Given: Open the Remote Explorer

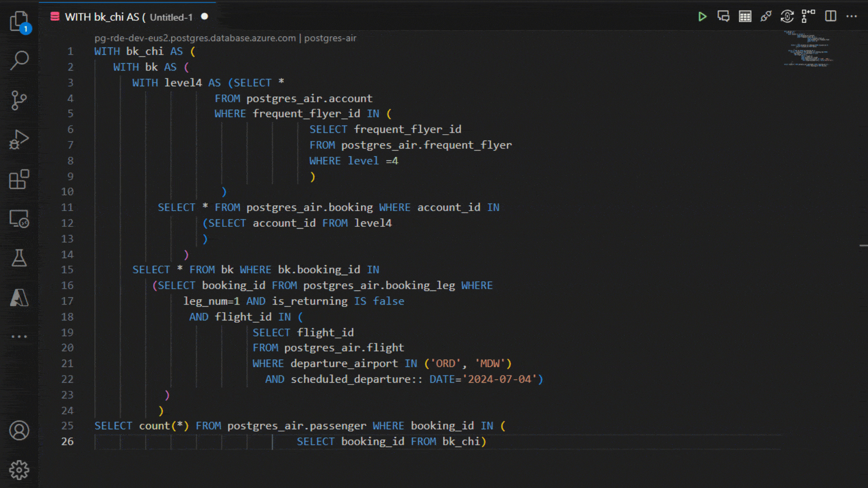Looking at the screenshot, I should tap(19, 219).
